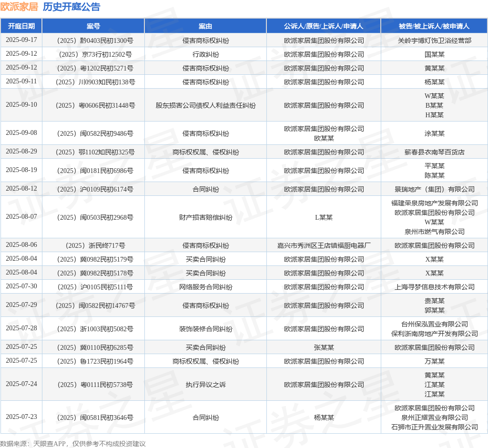Click the 装饰装修合同纠纷 cause cell
This screenshot has height=448, width=488.
coord(206,329)
